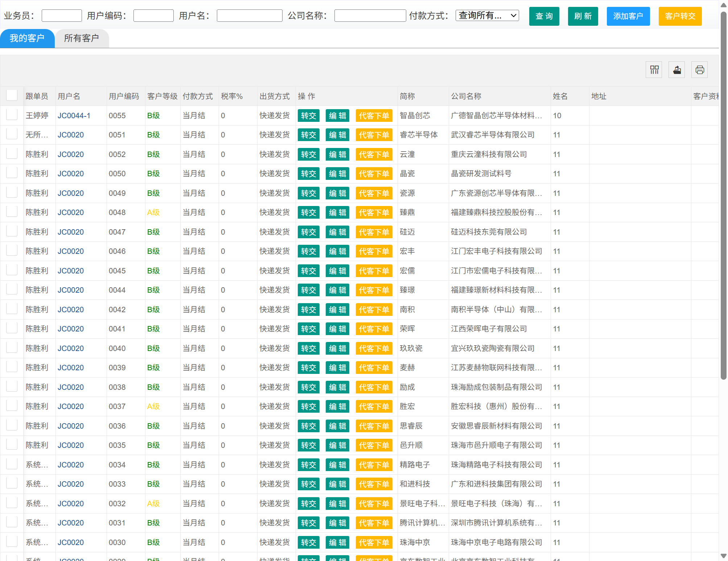
Task: Open JC0020 link in 和进科技 row
Action: click(x=71, y=484)
